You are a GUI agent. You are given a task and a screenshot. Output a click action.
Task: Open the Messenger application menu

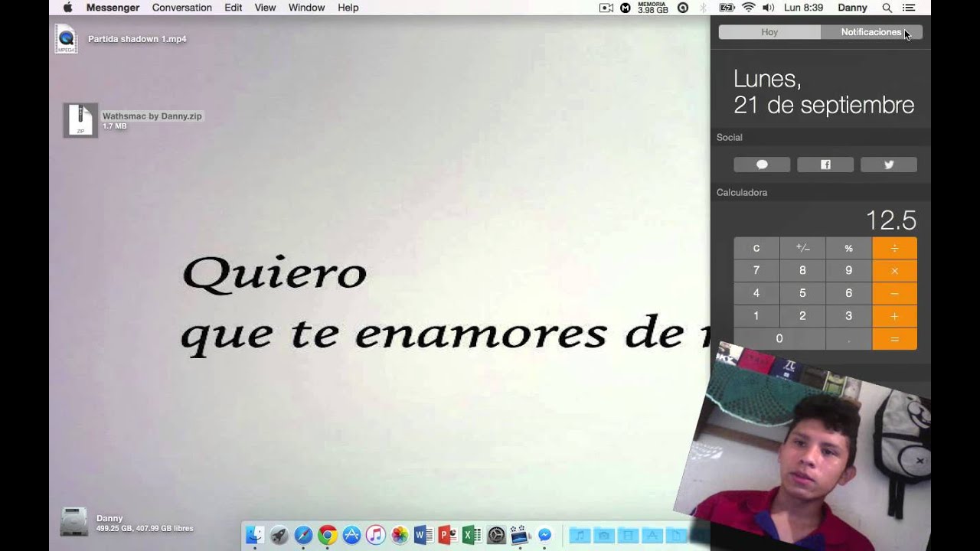click(x=113, y=8)
